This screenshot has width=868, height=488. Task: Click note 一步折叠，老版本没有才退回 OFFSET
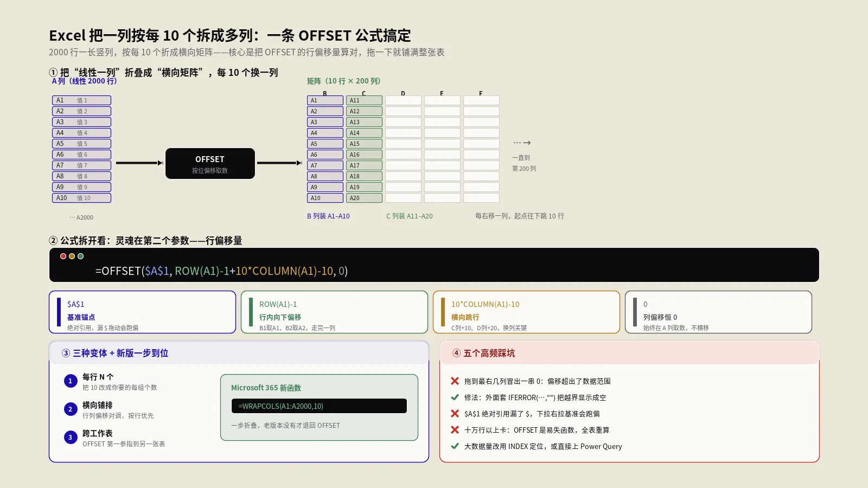(x=286, y=426)
